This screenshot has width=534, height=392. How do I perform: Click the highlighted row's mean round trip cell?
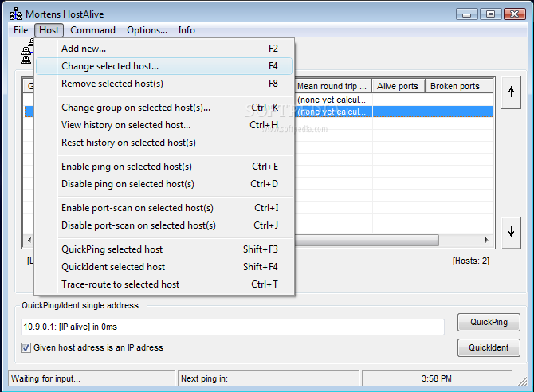(x=333, y=112)
